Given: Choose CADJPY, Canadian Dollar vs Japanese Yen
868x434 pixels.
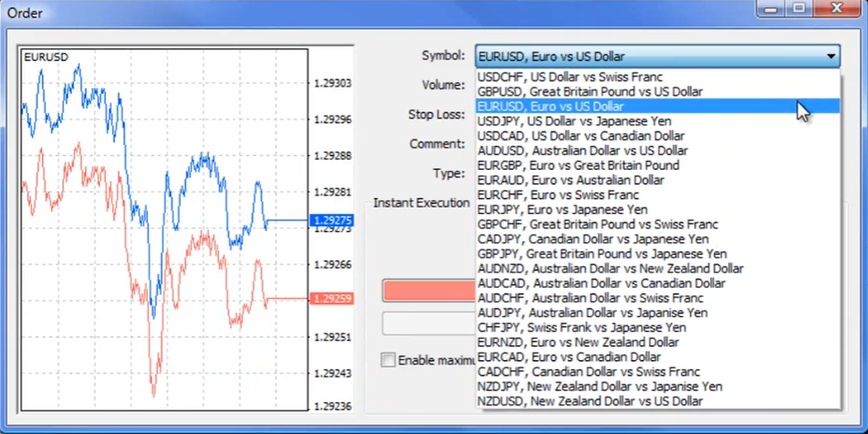Looking at the screenshot, I should click(x=658, y=238).
